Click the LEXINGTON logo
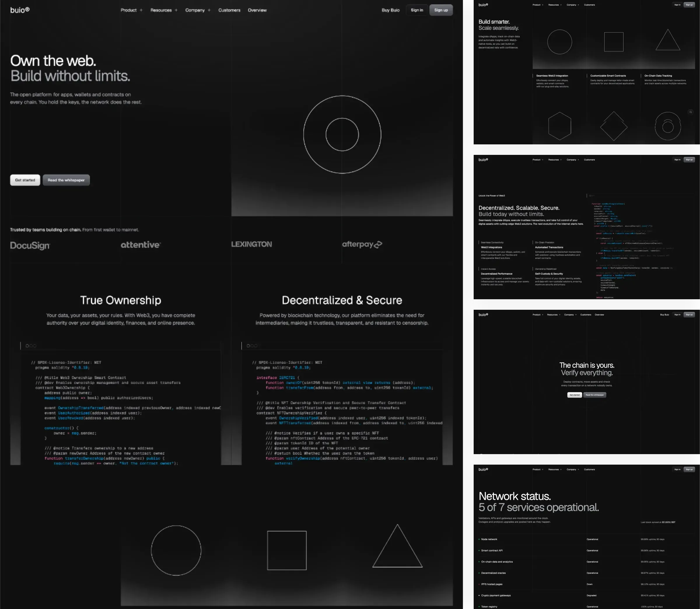 click(251, 244)
